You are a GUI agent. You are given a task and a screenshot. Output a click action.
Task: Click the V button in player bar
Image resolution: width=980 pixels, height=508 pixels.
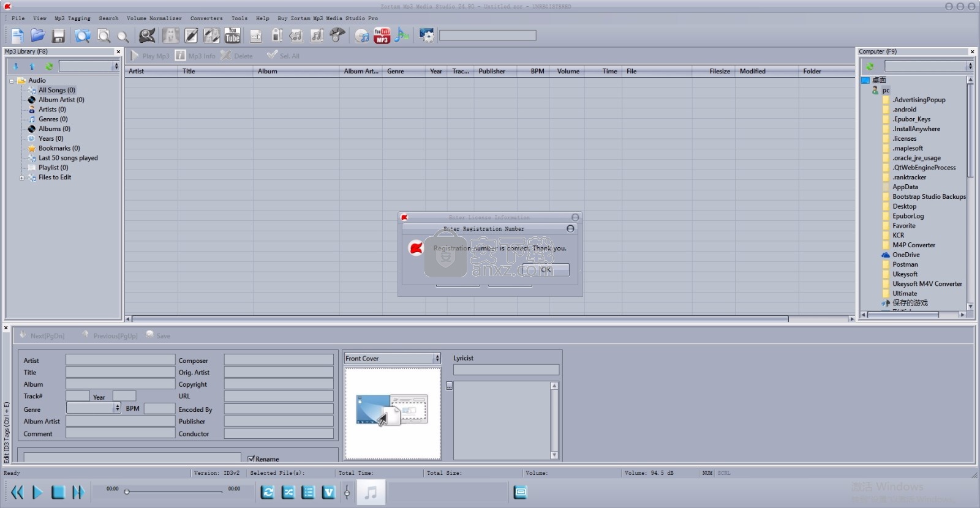(329, 492)
